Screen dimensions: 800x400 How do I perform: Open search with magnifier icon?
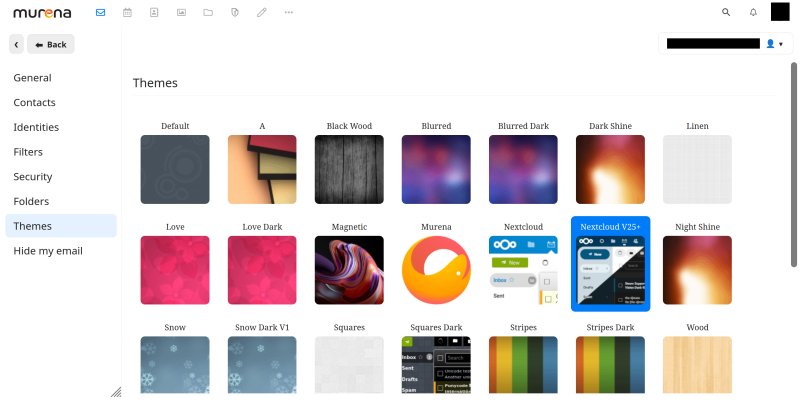(726, 12)
